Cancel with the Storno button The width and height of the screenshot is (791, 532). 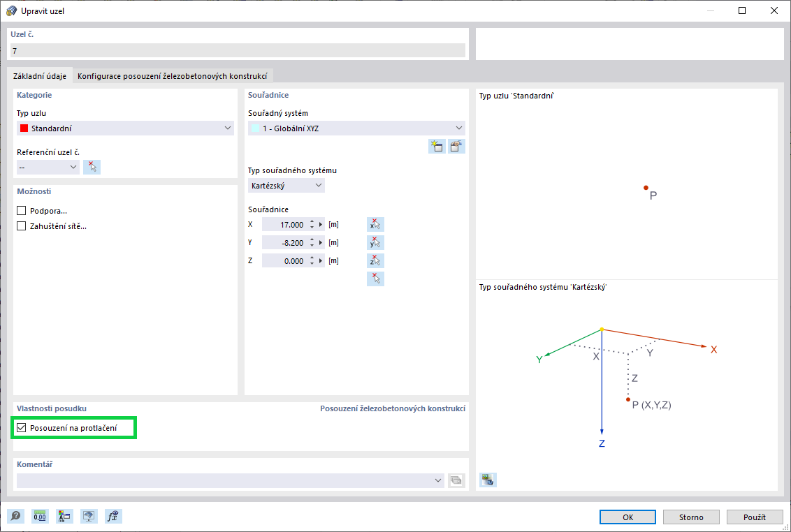[691, 517]
